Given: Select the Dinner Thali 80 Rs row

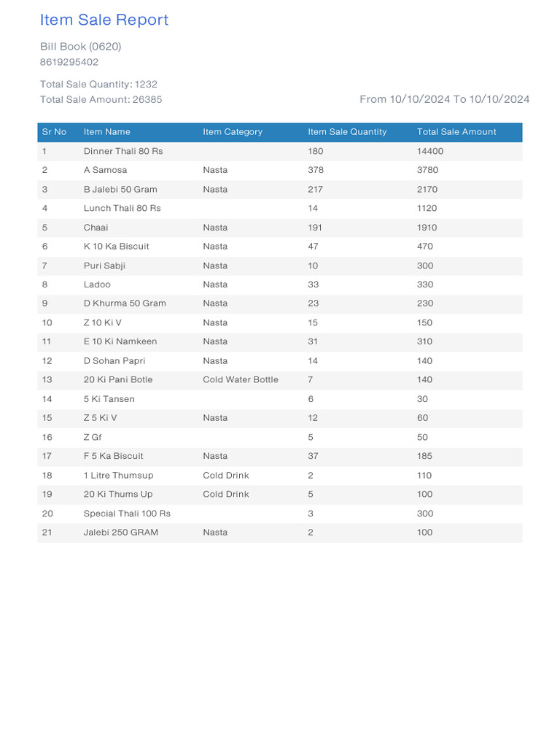Looking at the screenshot, I should (x=280, y=152).
